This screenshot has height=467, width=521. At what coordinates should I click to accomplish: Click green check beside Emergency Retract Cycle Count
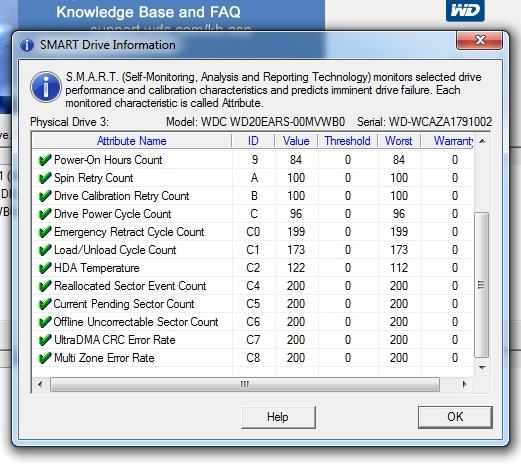pos(45,232)
